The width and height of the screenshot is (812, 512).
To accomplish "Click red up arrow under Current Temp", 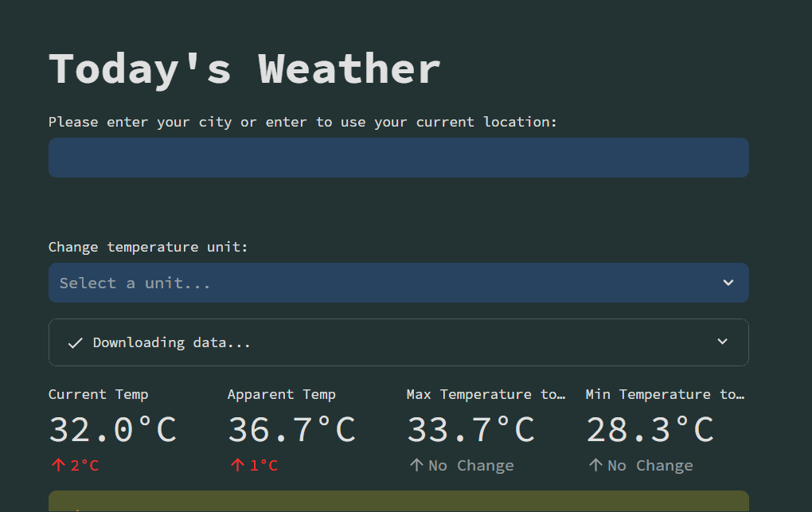I will (57, 466).
